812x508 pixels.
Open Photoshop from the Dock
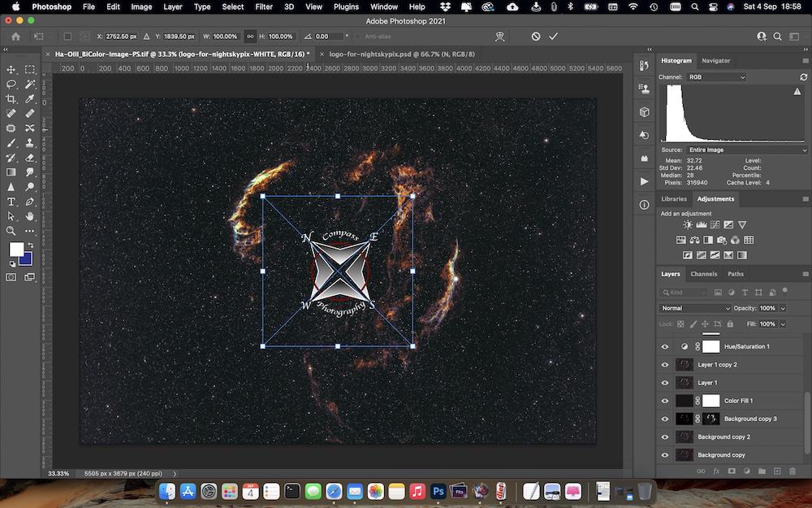[x=438, y=491]
